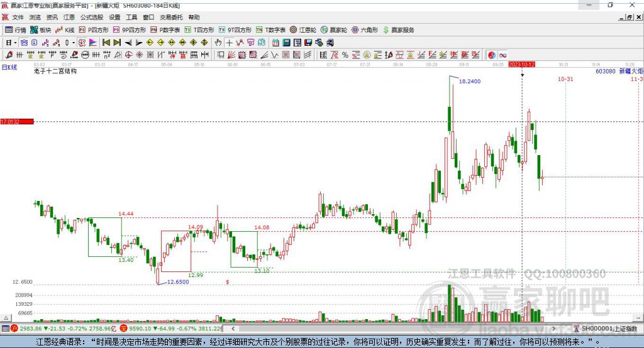
Task: Click the 日K线 period label
Action: (x=9, y=68)
